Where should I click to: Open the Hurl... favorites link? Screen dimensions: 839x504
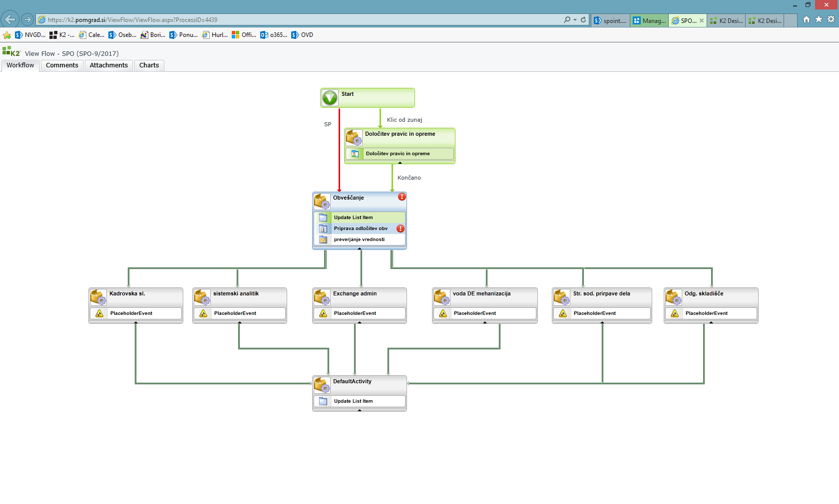[215, 35]
